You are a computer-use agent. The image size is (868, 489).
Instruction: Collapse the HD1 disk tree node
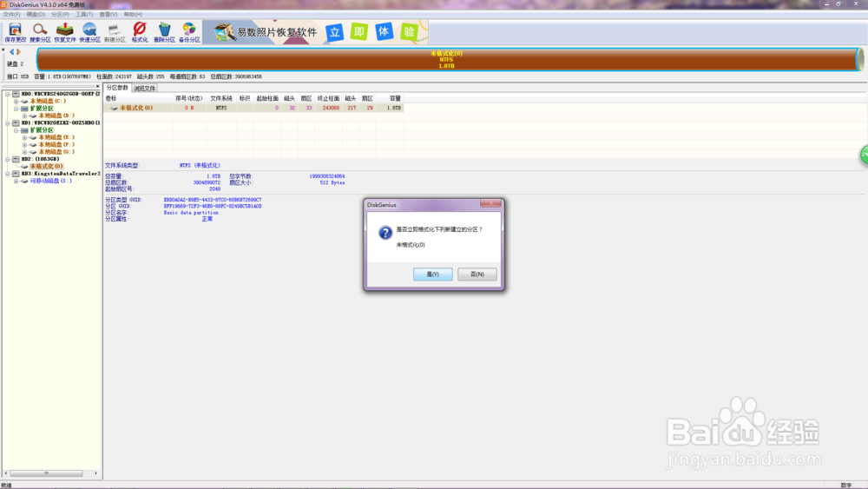[x=8, y=123]
